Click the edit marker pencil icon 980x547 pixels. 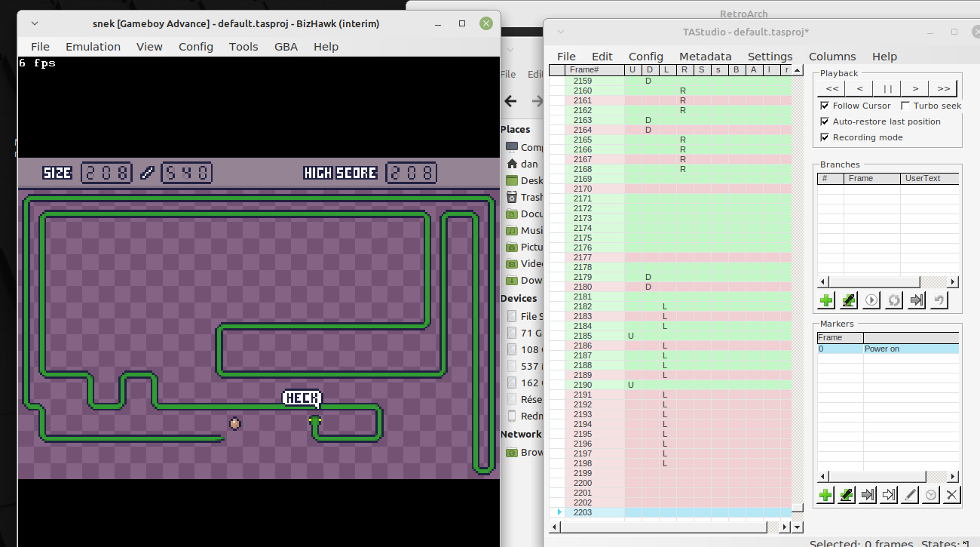click(x=911, y=495)
